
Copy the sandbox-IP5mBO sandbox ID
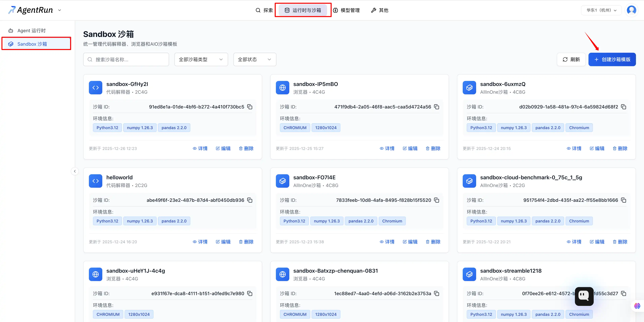tap(437, 107)
